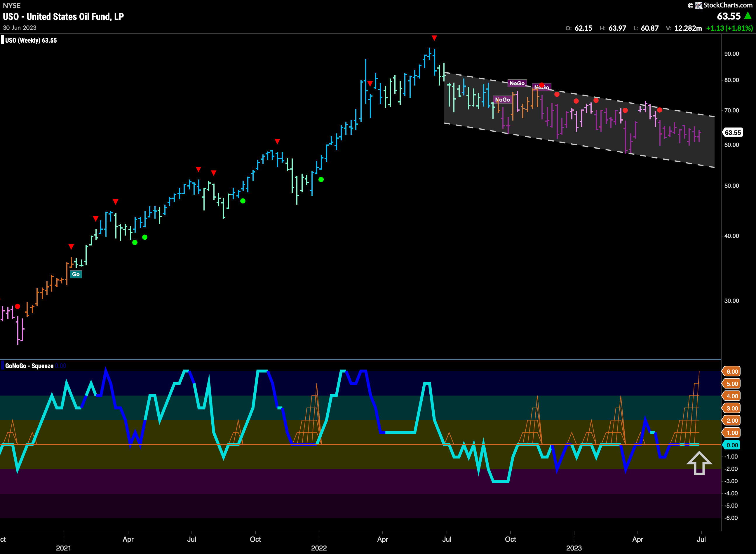Click the -3.00 oscillator axis label
756x554 pixels.
point(731,481)
